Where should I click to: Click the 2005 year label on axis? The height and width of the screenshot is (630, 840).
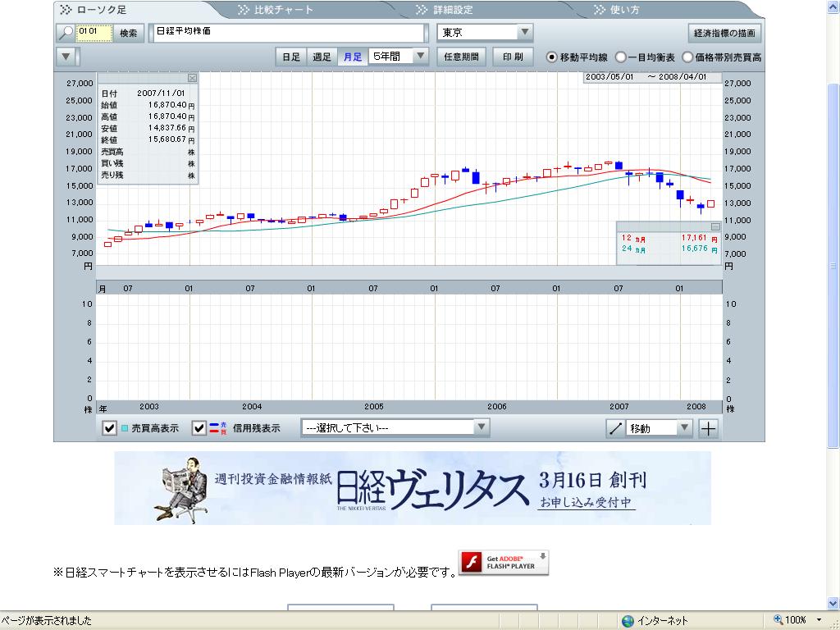(x=374, y=407)
